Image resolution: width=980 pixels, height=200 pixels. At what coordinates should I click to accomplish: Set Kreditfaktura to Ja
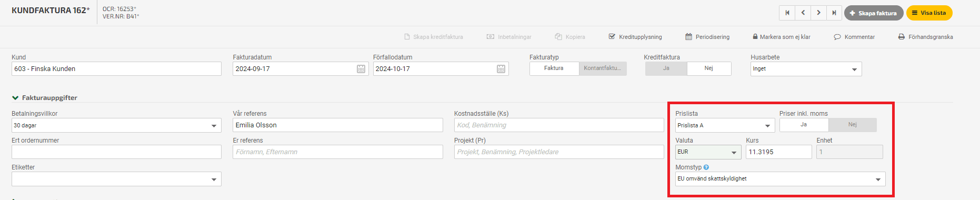coord(666,68)
